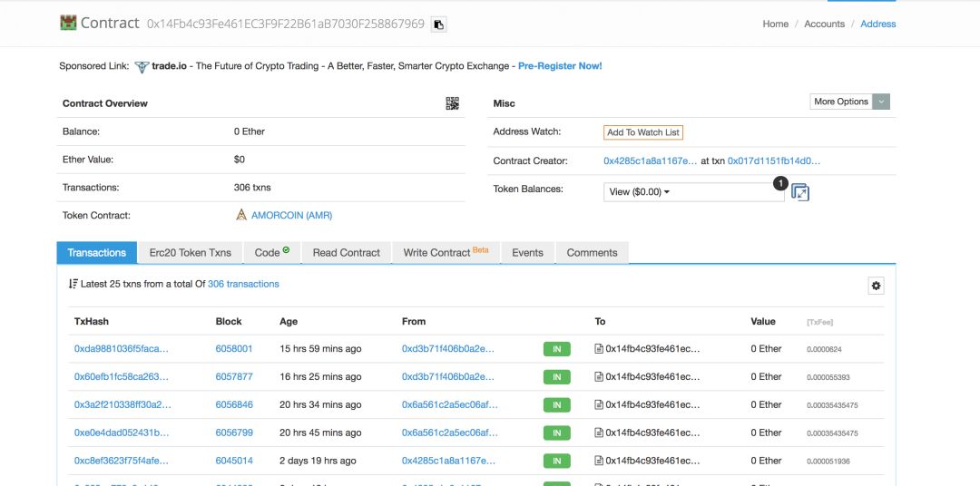Open the 306 transactions link
The width and height of the screenshot is (980, 486).
click(243, 284)
